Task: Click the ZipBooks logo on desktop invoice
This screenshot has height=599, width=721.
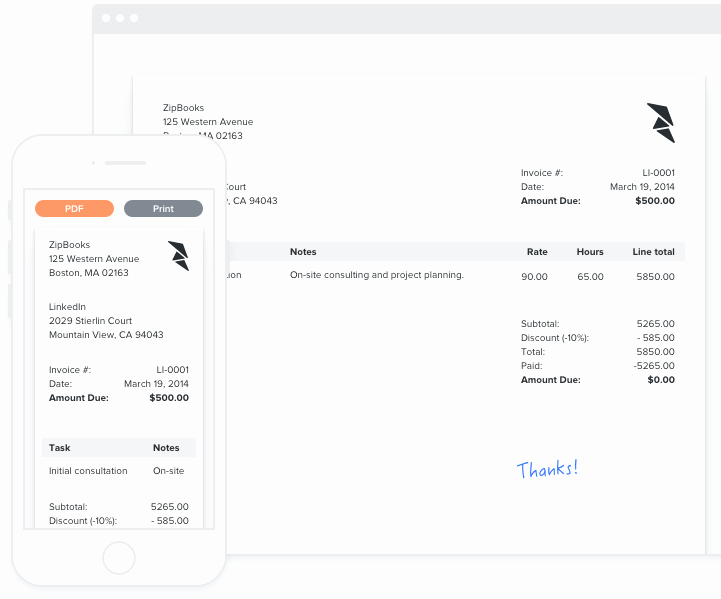Action: click(661, 123)
